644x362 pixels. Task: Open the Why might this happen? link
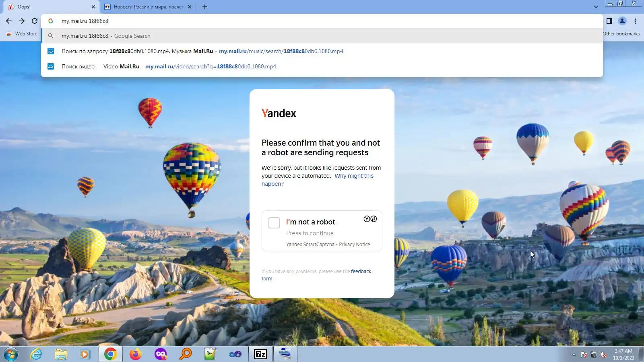(318, 180)
